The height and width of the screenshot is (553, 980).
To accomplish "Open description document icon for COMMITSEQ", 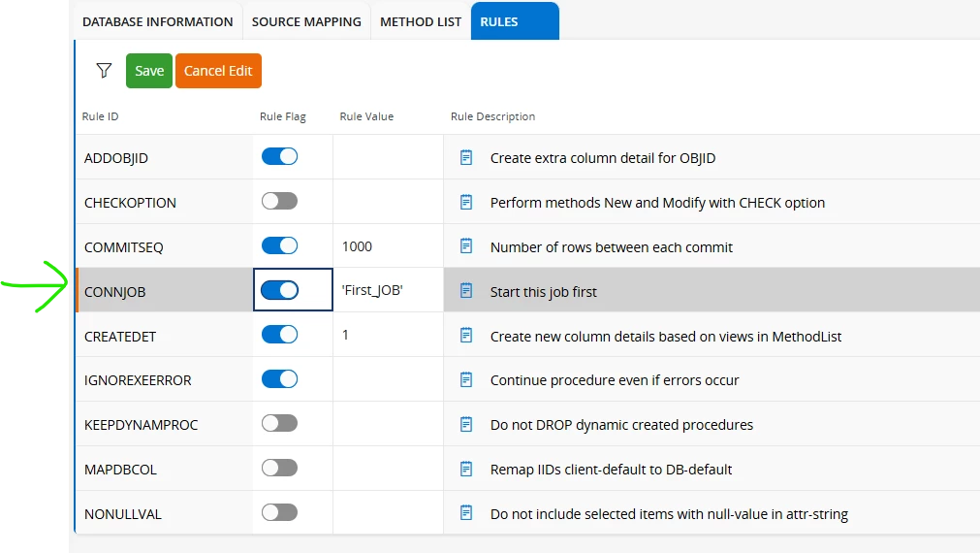I will pyautogui.click(x=466, y=246).
